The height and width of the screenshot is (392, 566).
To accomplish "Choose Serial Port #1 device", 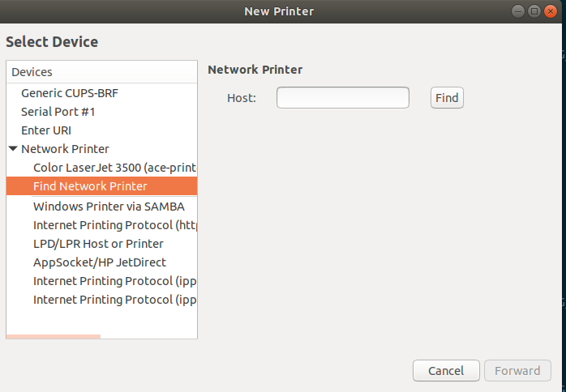I will (x=58, y=112).
